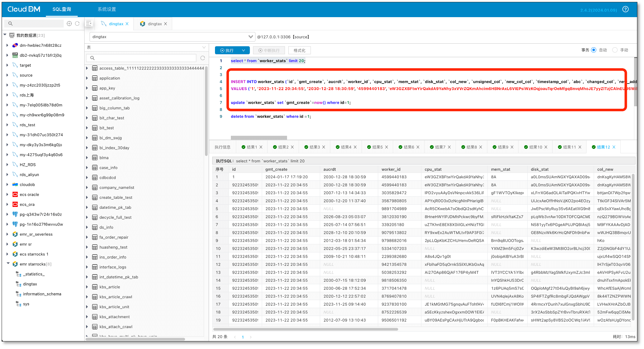Click the help question mark icon

click(x=626, y=9)
